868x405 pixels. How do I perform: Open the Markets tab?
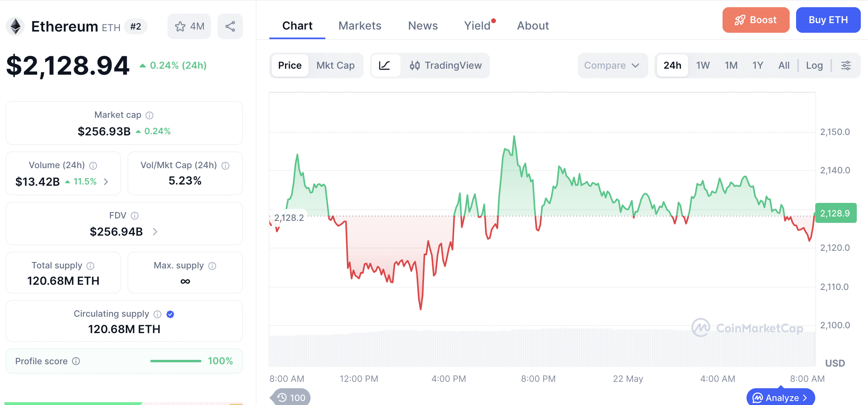360,26
